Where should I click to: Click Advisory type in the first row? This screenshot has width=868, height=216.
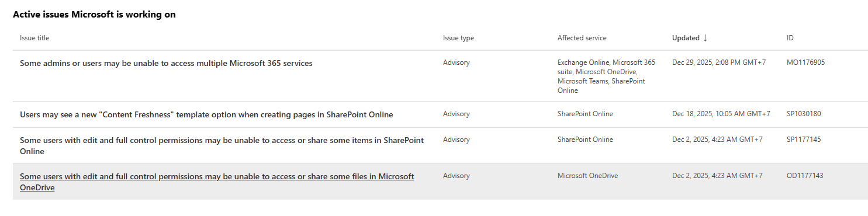coord(456,62)
